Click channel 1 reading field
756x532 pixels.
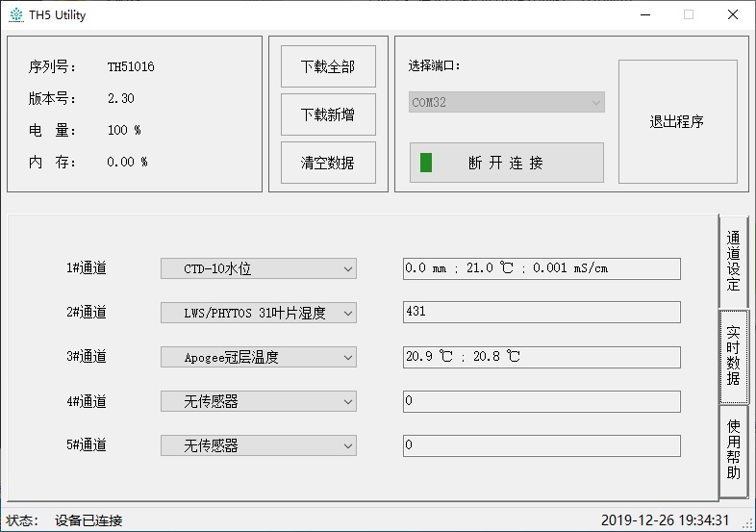(x=541, y=268)
